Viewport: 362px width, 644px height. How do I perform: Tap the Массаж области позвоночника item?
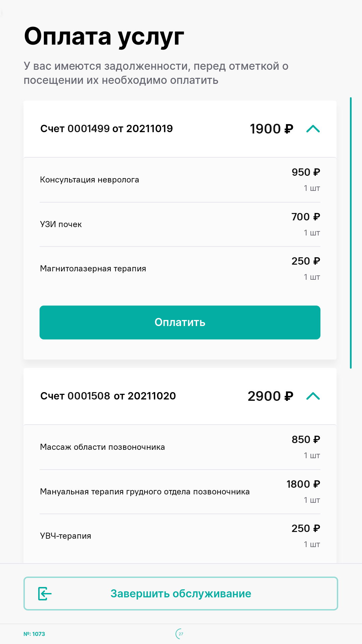point(103,447)
